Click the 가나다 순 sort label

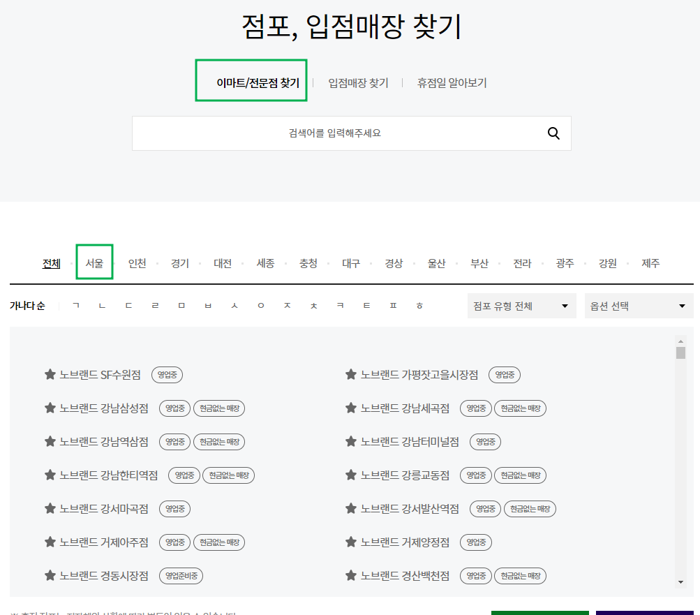27,306
